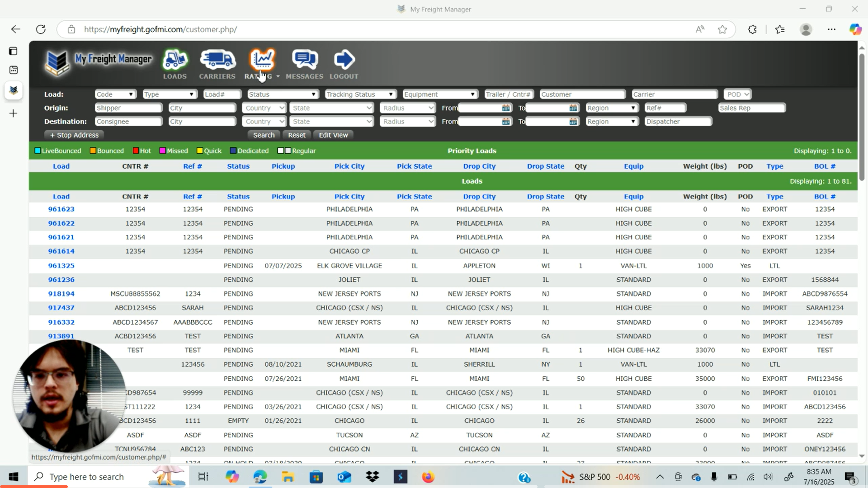
Task: Open Destination To date calendar icon
Action: click(x=573, y=122)
